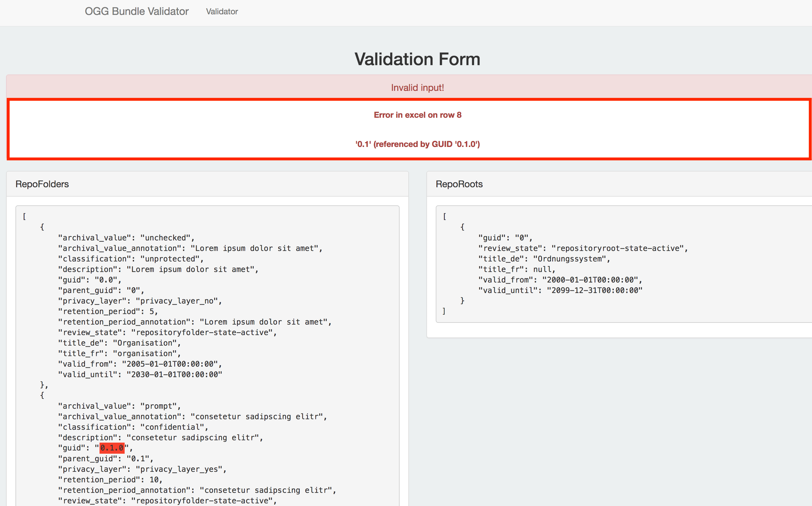Click the "retention_period": 5 line
Image resolution: width=812 pixels, height=506 pixels.
(x=108, y=311)
